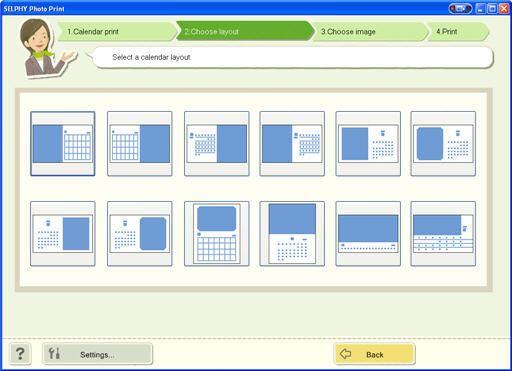Click the Back button
This screenshot has height=371, width=512.
(x=374, y=354)
